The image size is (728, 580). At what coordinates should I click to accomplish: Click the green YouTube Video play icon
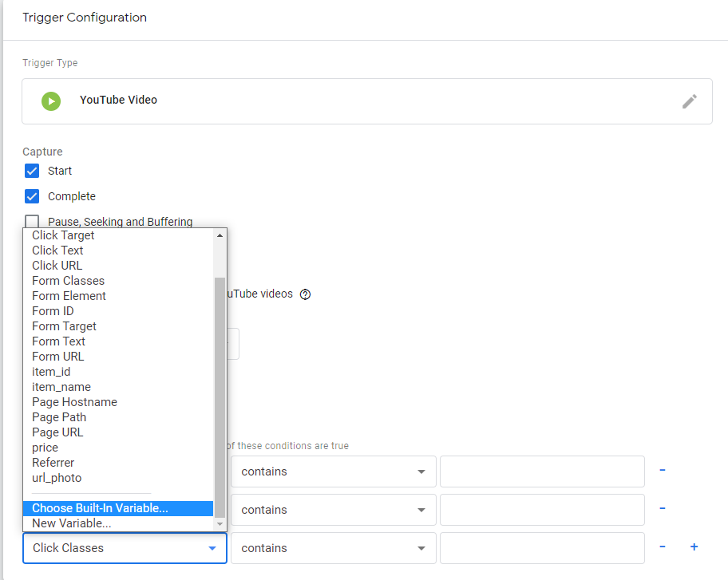click(x=51, y=101)
